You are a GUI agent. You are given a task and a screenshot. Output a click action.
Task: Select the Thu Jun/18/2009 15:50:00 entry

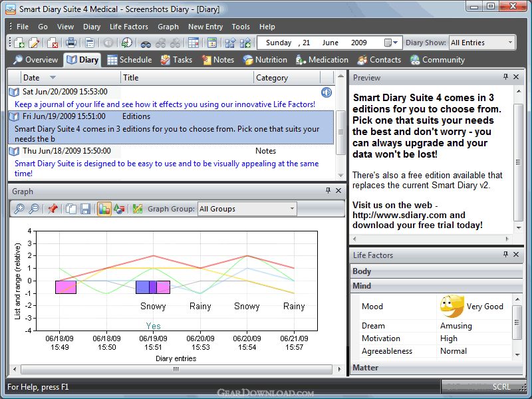(171, 162)
